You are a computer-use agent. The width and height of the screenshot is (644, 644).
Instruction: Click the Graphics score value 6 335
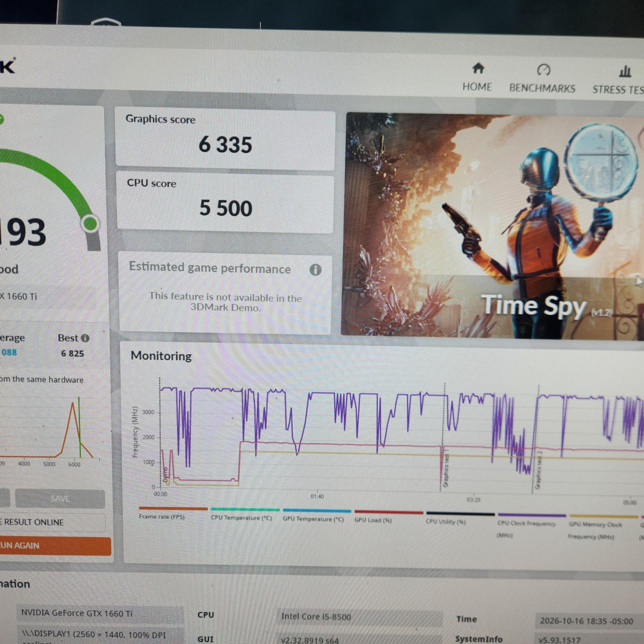tap(225, 145)
